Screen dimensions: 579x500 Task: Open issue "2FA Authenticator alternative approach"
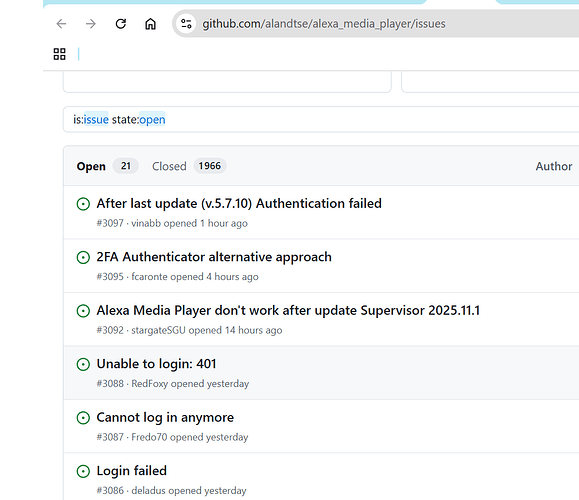click(214, 257)
